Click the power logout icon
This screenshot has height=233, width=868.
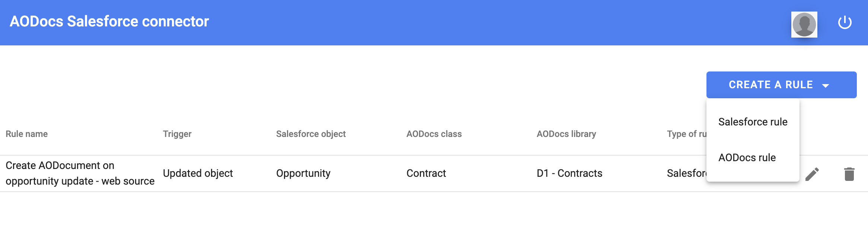tap(845, 22)
